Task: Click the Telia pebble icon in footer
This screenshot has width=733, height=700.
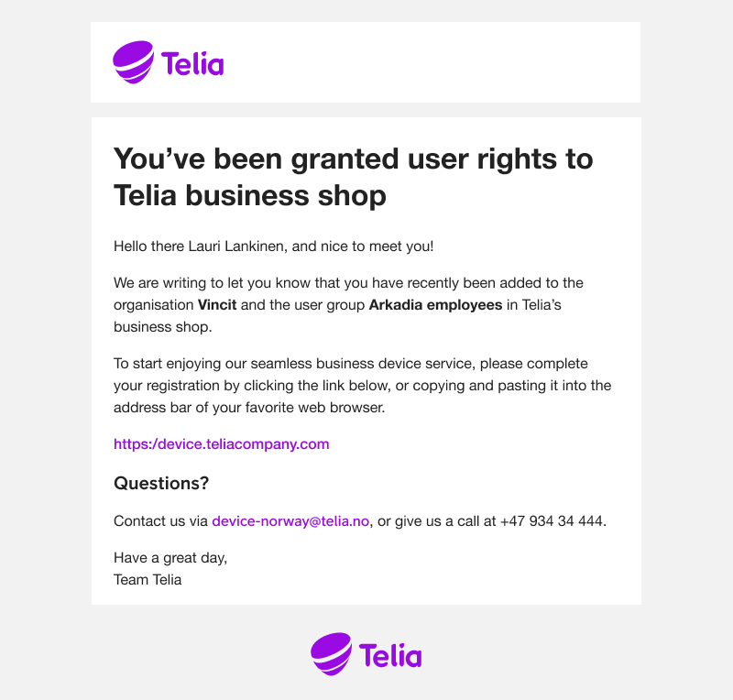Action: coord(331,653)
